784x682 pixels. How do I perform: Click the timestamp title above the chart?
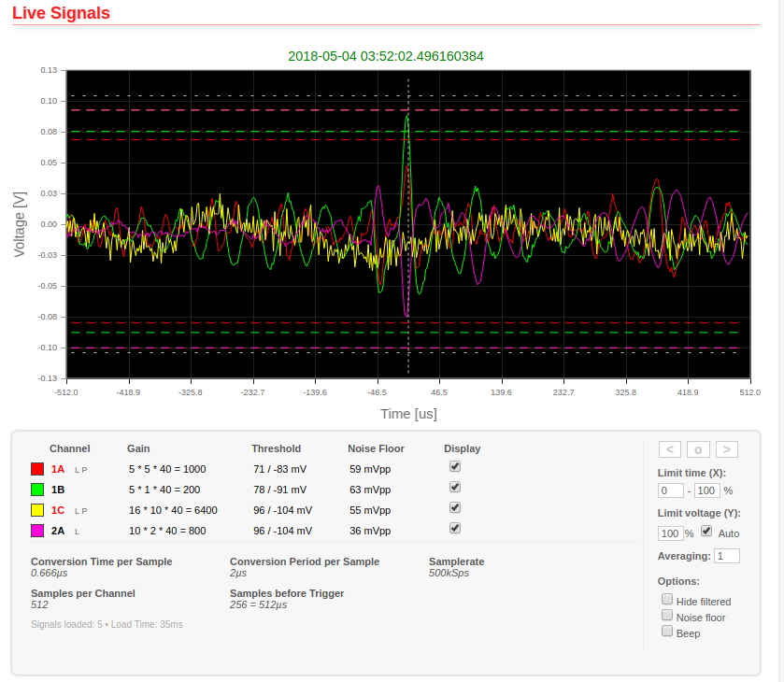385,56
